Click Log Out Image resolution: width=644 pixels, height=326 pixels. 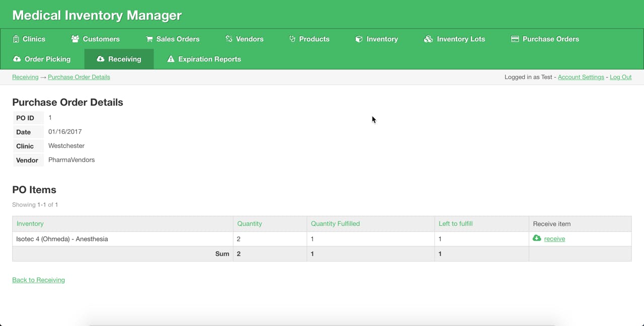click(x=620, y=77)
